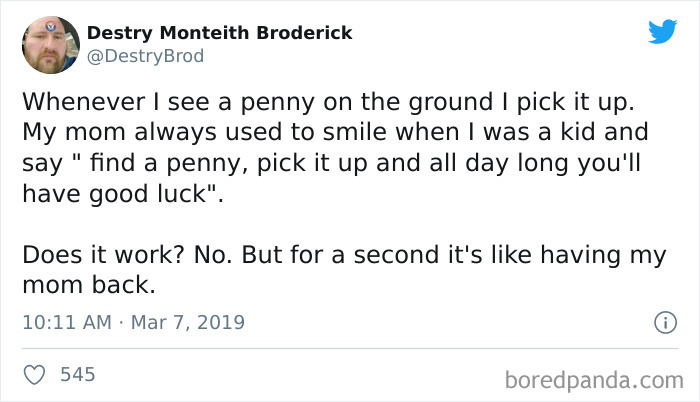Click the Twitter bird logo

click(662, 32)
